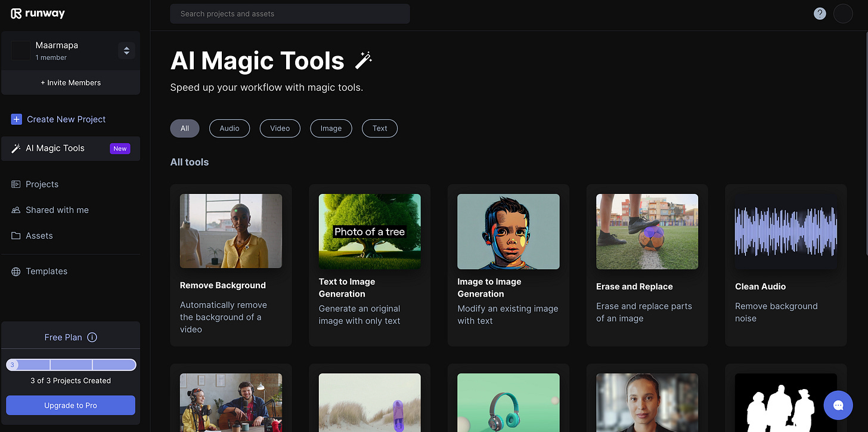Expand the Maarmapa workspace switcher arrows
The height and width of the screenshot is (432, 868).
(126, 51)
